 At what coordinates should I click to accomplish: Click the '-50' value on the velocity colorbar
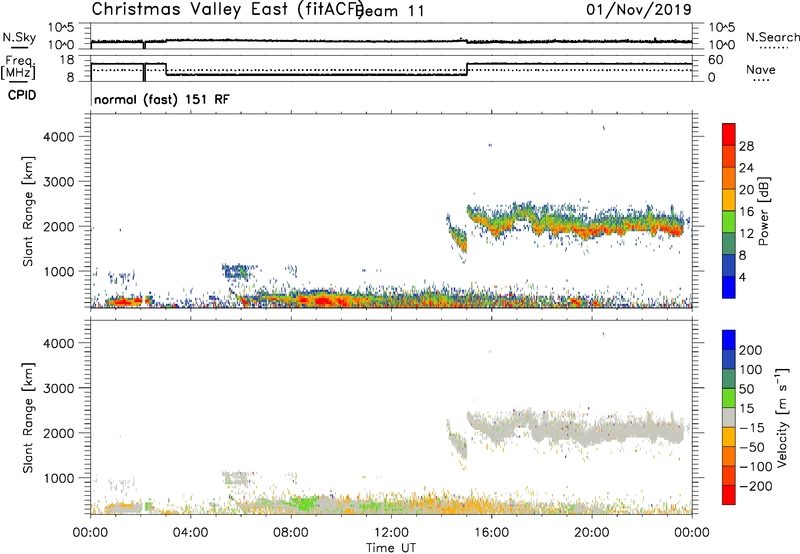tap(752, 447)
